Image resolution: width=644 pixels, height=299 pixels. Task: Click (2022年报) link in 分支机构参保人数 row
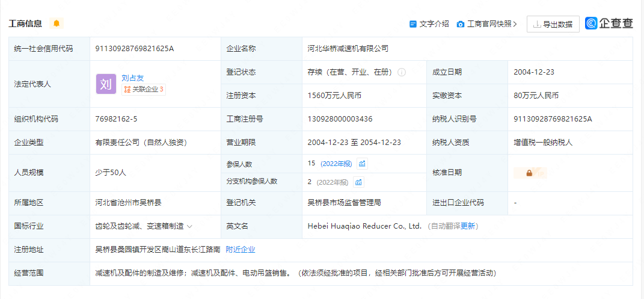(x=333, y=182)
